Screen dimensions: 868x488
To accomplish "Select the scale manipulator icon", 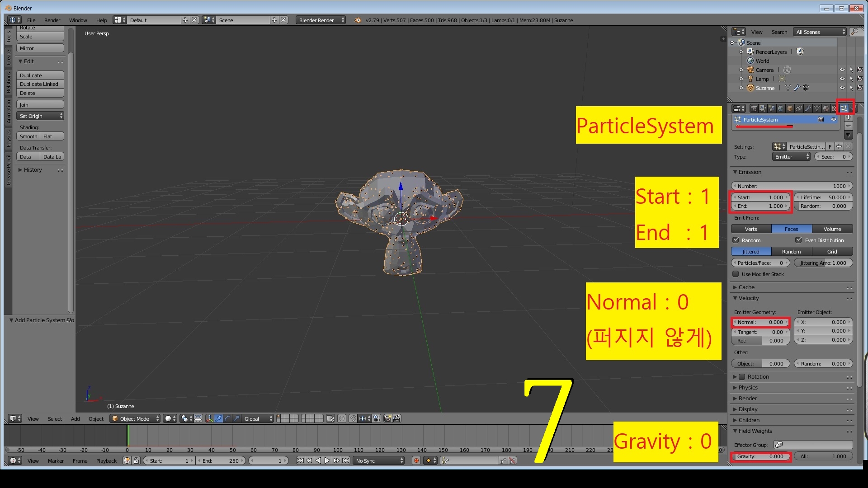I will tap(236, 418).
